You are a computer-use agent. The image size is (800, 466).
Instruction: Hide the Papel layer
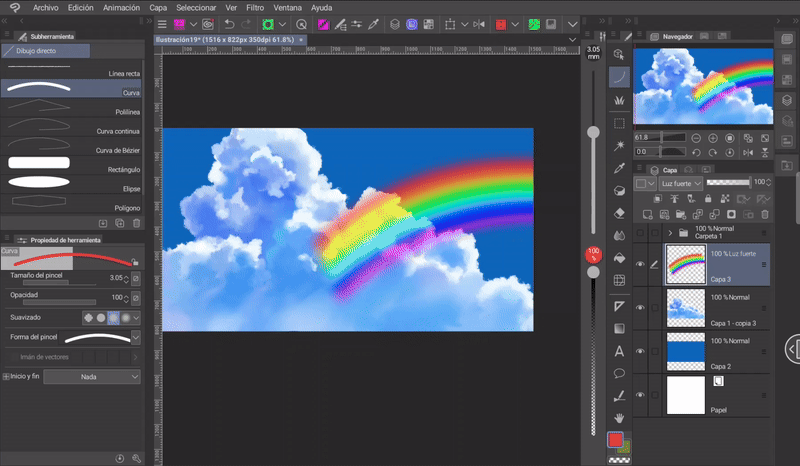(640, 395)
